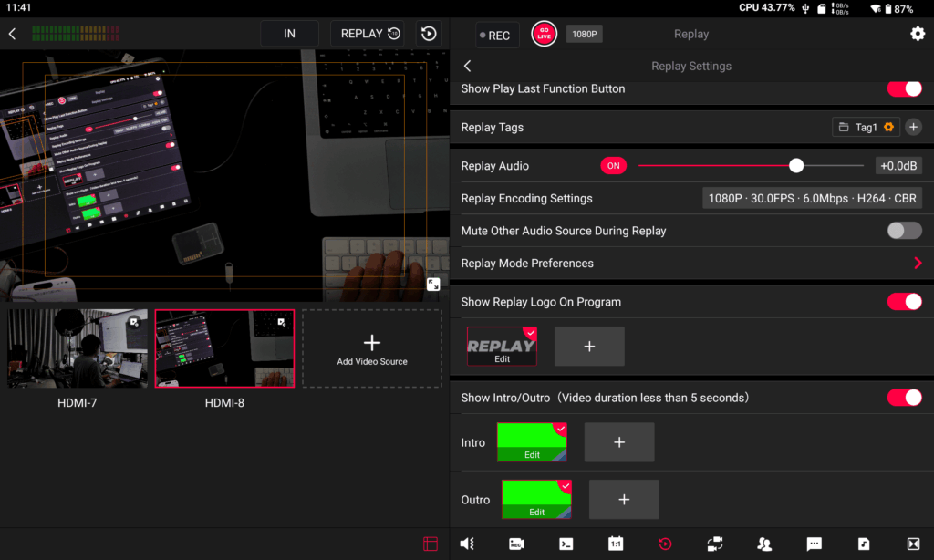Click the REC button

click(495, 36)
